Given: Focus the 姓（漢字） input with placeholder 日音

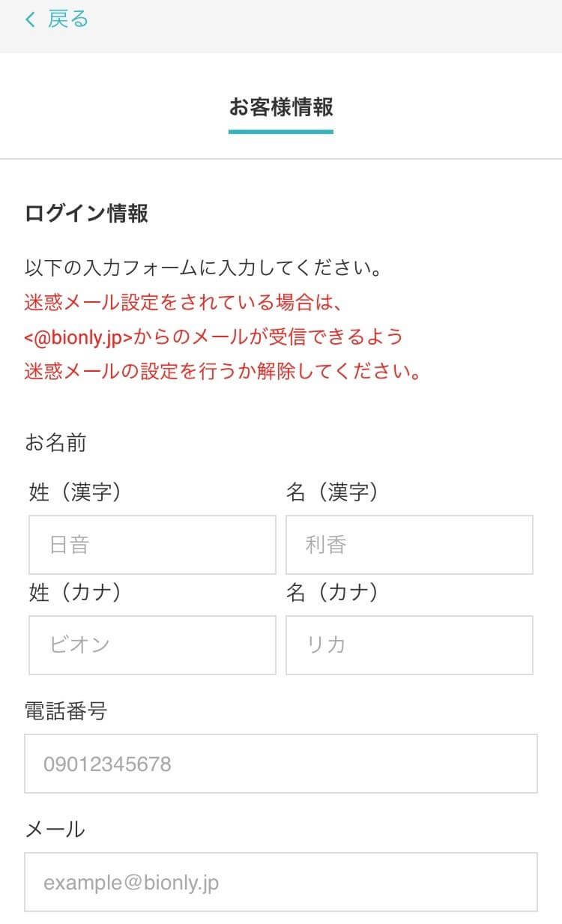Looking at the screenshot, I should pos(152,545).
